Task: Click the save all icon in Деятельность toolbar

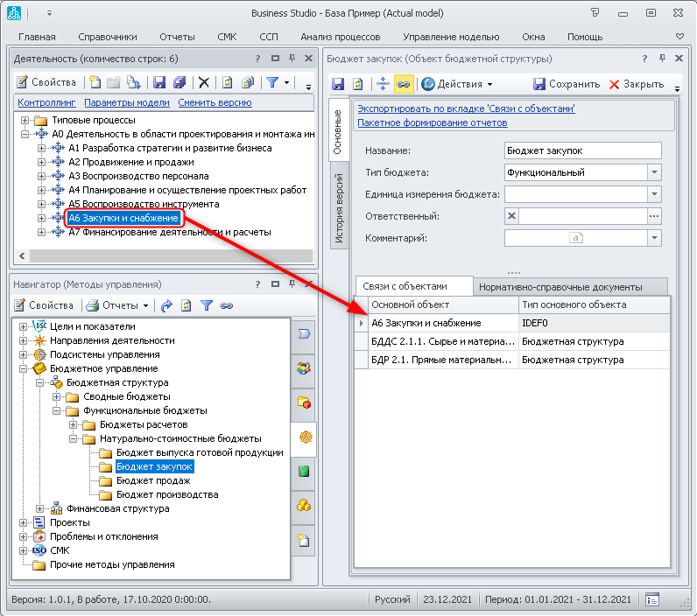Action: pyautogui.click(x=180, y=82)
